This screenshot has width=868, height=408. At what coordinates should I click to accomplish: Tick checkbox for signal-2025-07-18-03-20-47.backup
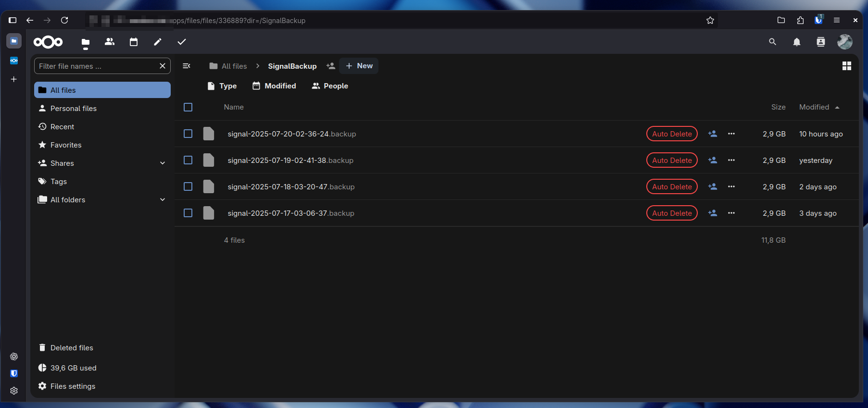point(188,186)
